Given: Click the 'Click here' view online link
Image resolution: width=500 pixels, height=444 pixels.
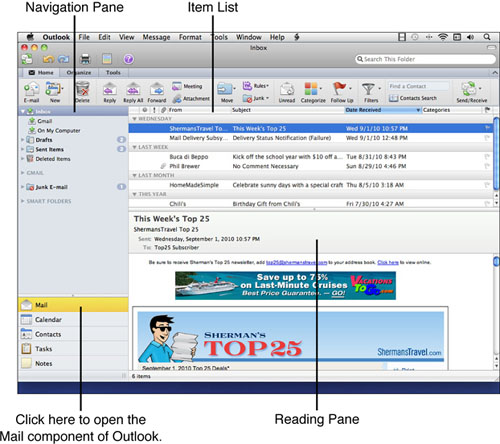Looking at the screenshot, I should click(x=388, y=262).
